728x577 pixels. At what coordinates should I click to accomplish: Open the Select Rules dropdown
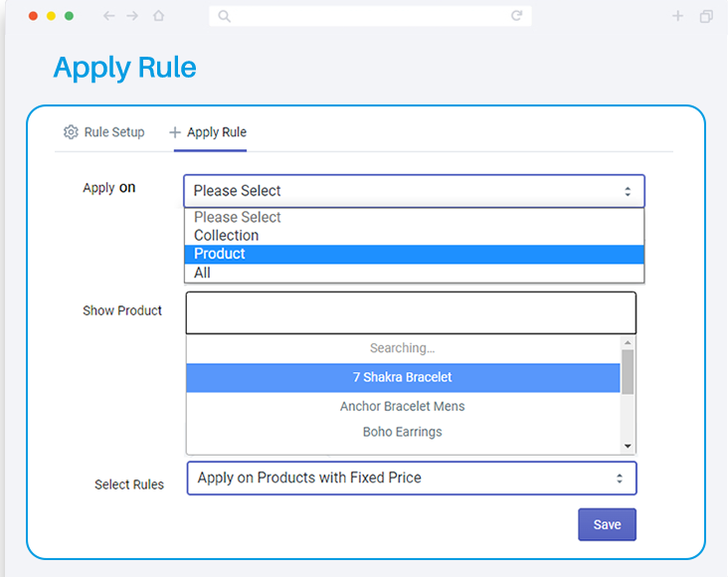[412, 479]
